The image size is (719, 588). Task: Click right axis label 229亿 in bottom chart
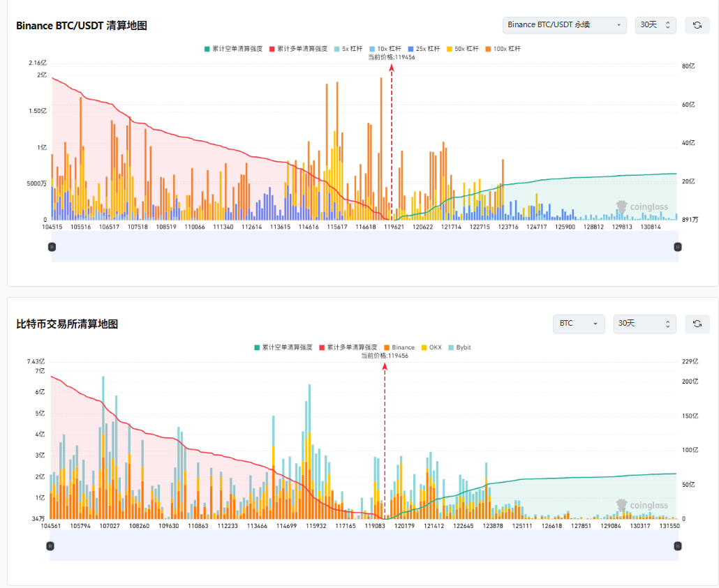tap(690, 361)
